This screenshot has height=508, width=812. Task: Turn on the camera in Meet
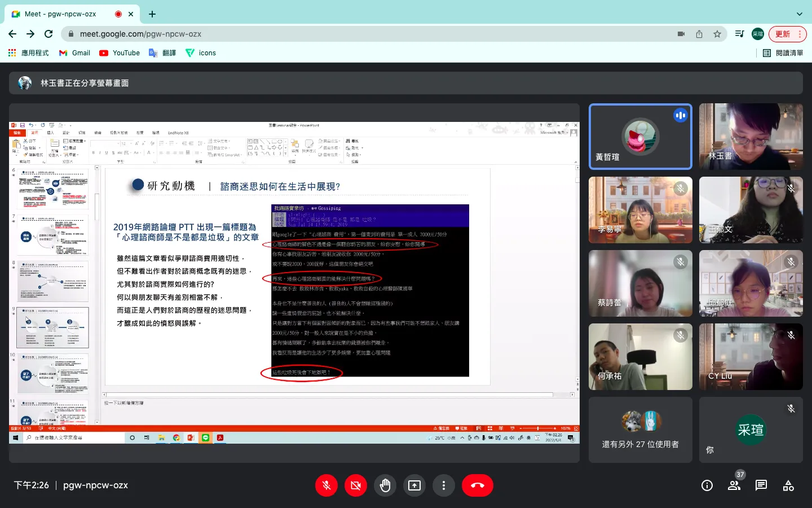click(x=356, y=485)
